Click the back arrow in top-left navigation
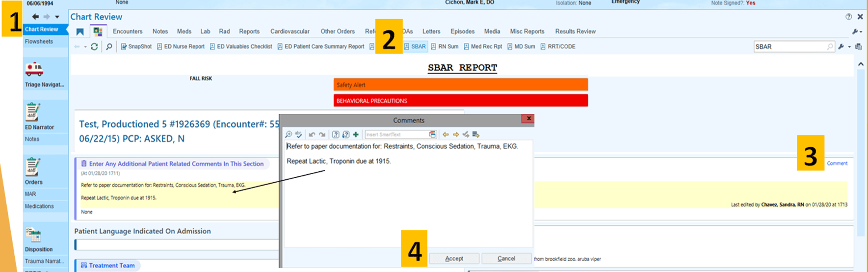This screenshot has width=868, height=272. (35, 17)
